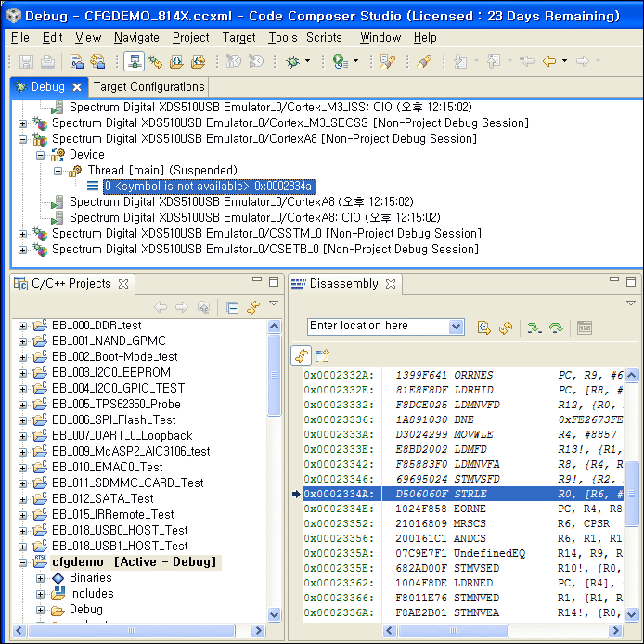Click Disassembly horizontal scrollbar thumb
This screenshot has height=644, width=644.
pos(454,630)
